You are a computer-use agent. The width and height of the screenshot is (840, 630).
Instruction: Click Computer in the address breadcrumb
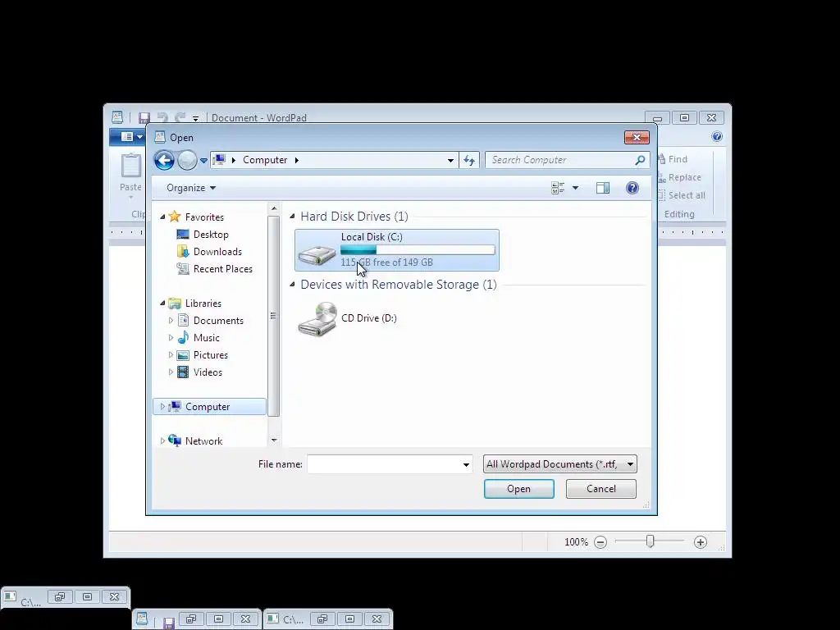pos(265,160)
